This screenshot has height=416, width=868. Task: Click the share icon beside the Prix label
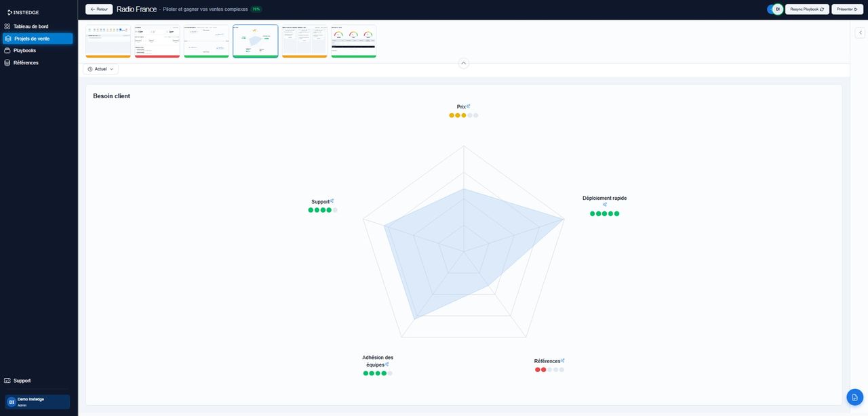468,106
